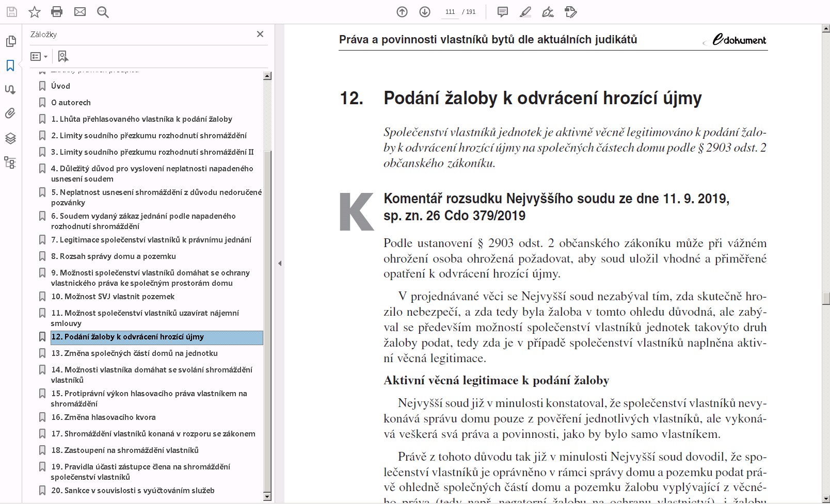Open the Attachments paperclip panel
This screenshot has height=504, width=830.
tap(10, 113)
